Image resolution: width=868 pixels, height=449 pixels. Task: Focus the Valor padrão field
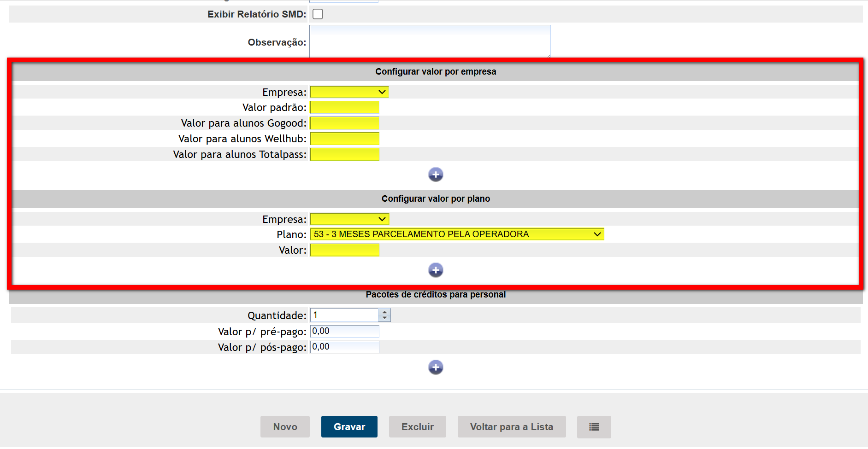pos(344,108)
